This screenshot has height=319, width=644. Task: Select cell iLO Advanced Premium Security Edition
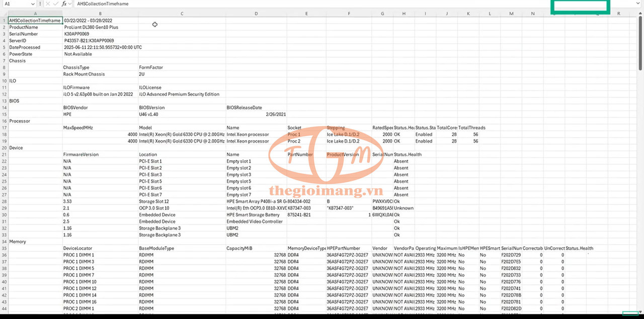click(x=182, y=94)
